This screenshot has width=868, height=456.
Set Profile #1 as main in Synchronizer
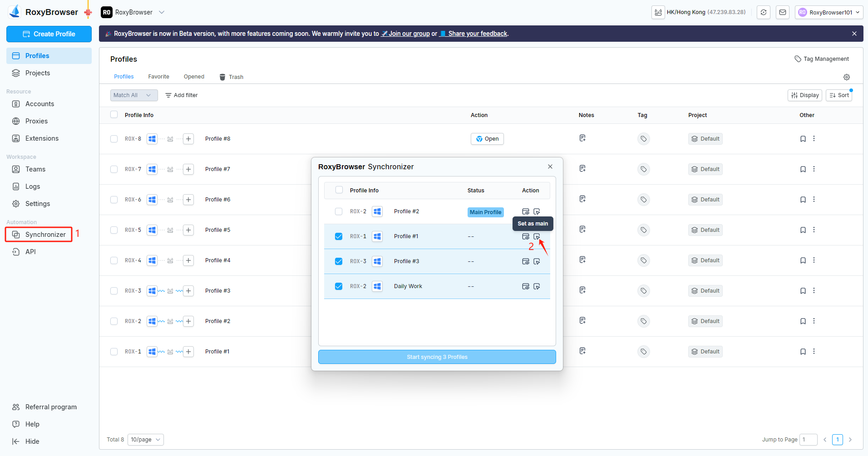pos(537,236)
